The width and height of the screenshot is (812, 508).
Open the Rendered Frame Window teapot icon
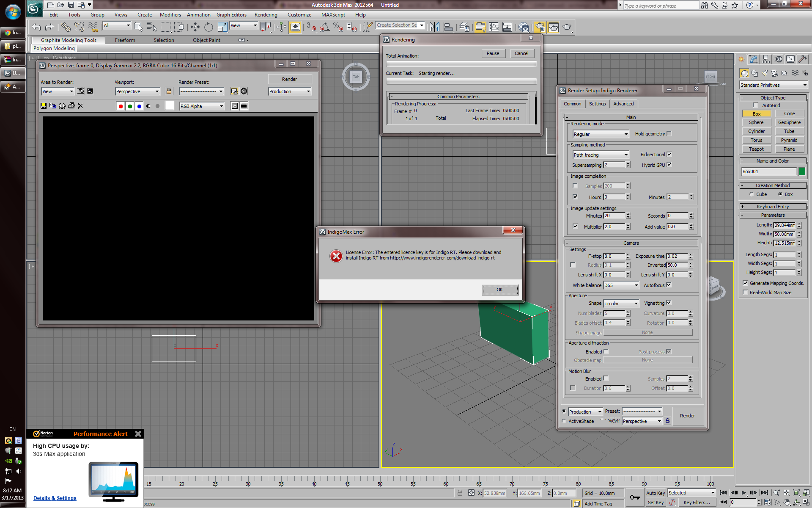[553, 27]
